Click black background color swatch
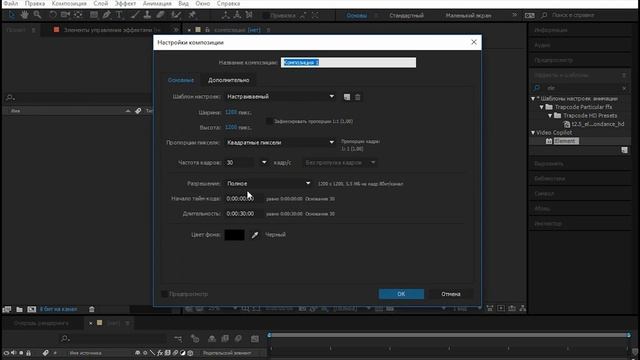The width and height of the screenshot is (640, 360). click(x=234, y=235)
